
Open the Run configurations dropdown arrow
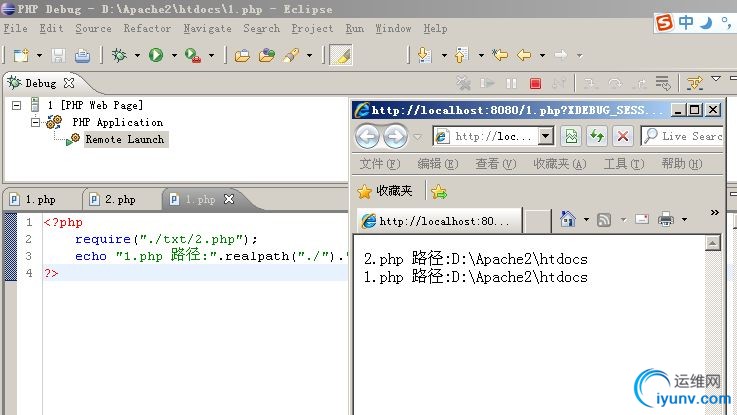point(174,55)
